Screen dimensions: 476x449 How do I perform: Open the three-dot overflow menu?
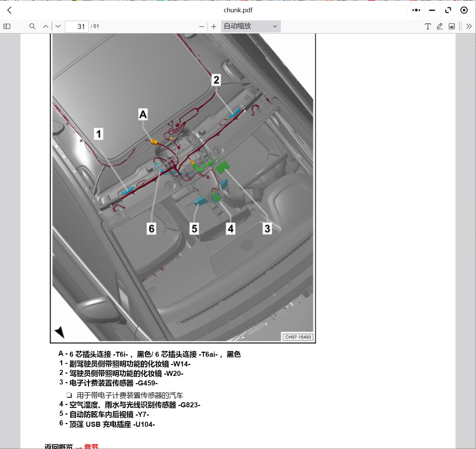pos(416,10)
